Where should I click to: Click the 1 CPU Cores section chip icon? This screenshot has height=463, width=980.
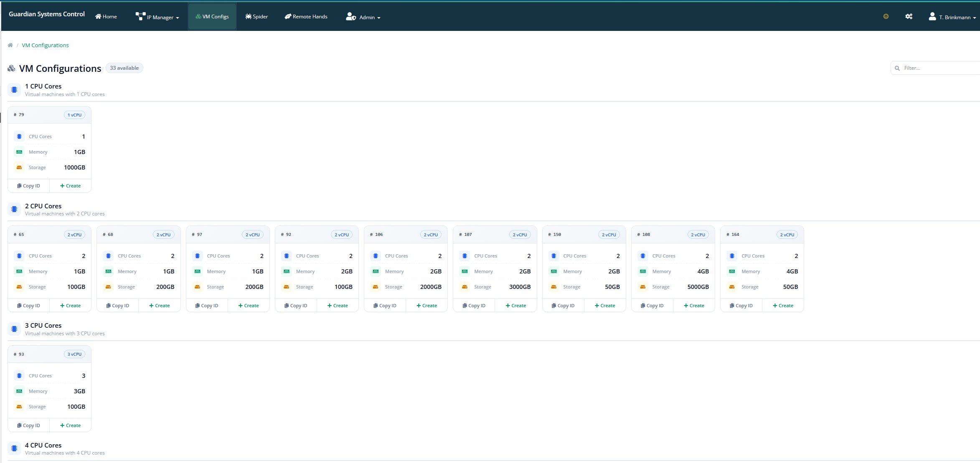[14, 90]
